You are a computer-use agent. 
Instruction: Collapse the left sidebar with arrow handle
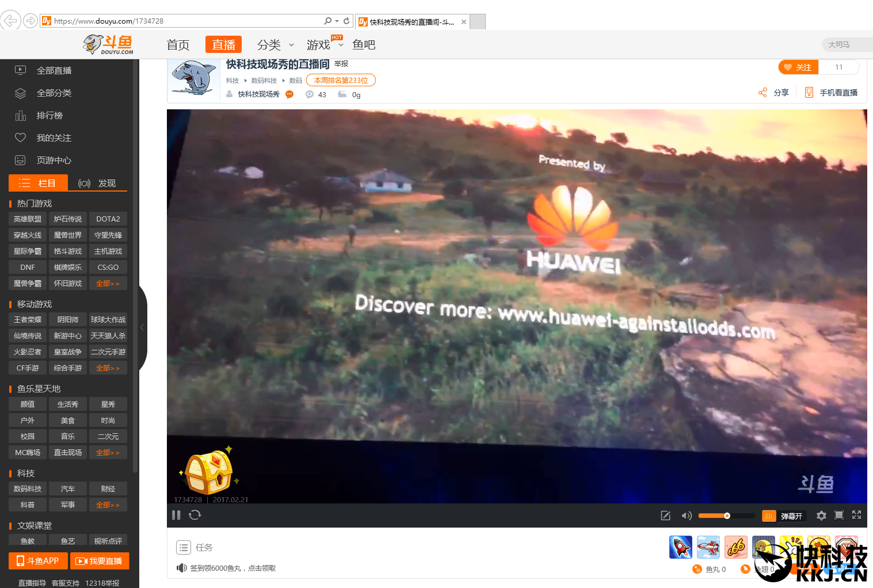pyautogui.click(x=142, y=327)
